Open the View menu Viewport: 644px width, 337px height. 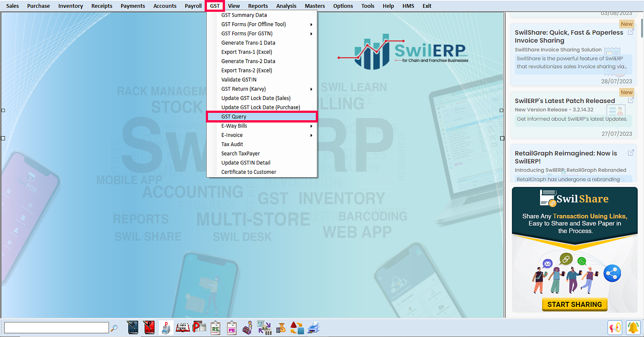click(x=234, y=6)
